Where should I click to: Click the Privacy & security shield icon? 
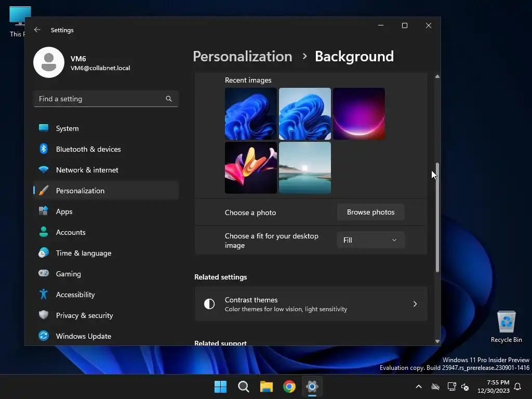44,315
